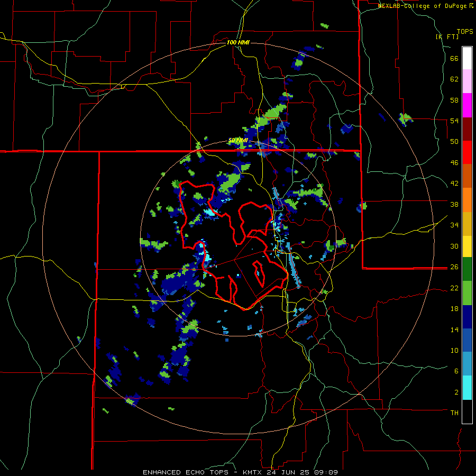Viewport: 476px width, 476px height.
Task: Click the "50" legend value
Action: point(454,142)
